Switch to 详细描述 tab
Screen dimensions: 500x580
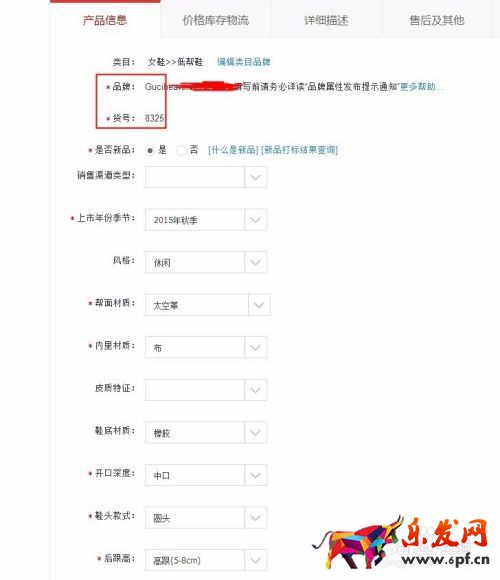click(326, 20)
